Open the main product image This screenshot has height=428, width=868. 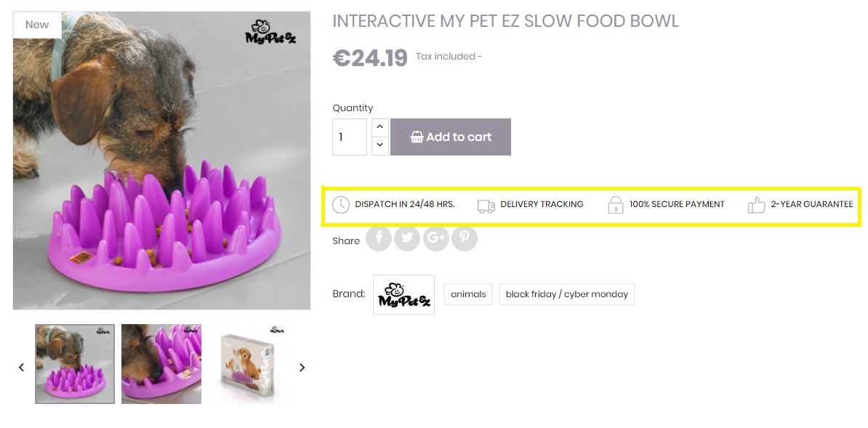point(161,160)
